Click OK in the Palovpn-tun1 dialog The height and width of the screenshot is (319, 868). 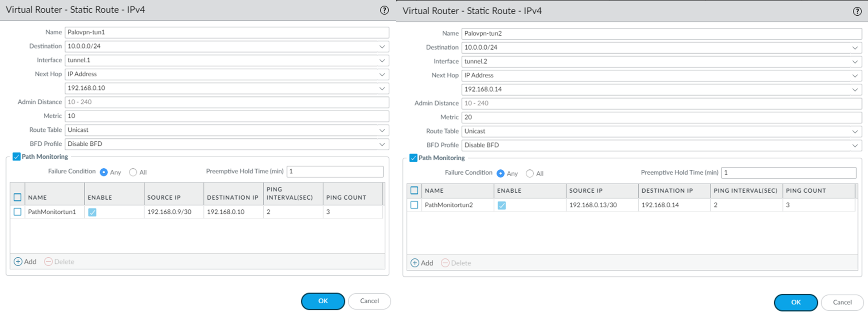(323, 301)
